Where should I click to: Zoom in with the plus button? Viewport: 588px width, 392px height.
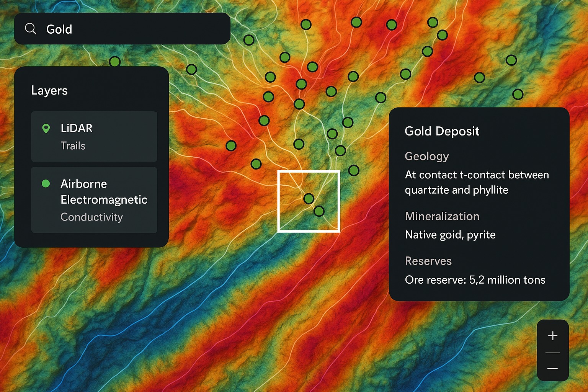553,336
